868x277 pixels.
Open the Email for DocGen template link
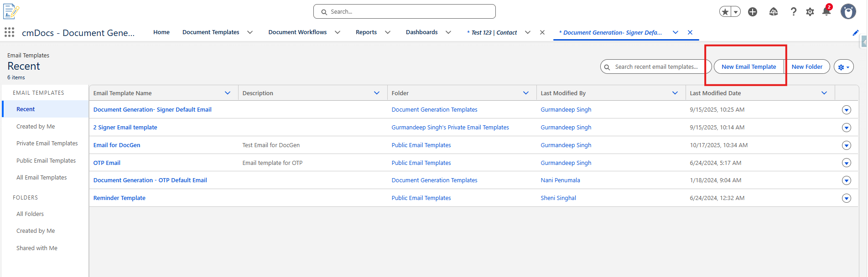(x=117, y=145)
